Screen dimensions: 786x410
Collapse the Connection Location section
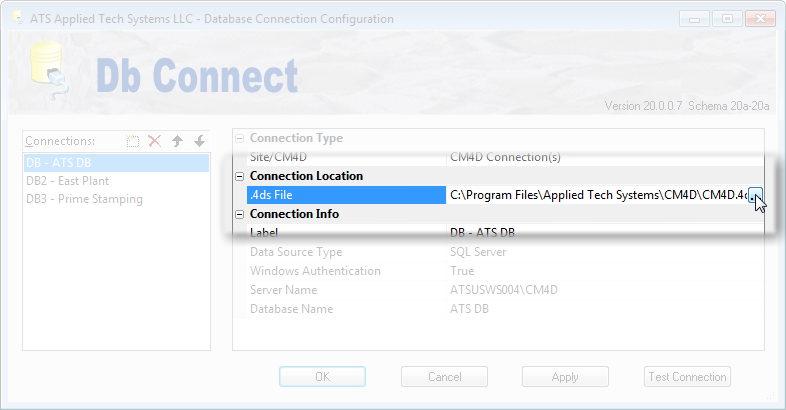240,176
